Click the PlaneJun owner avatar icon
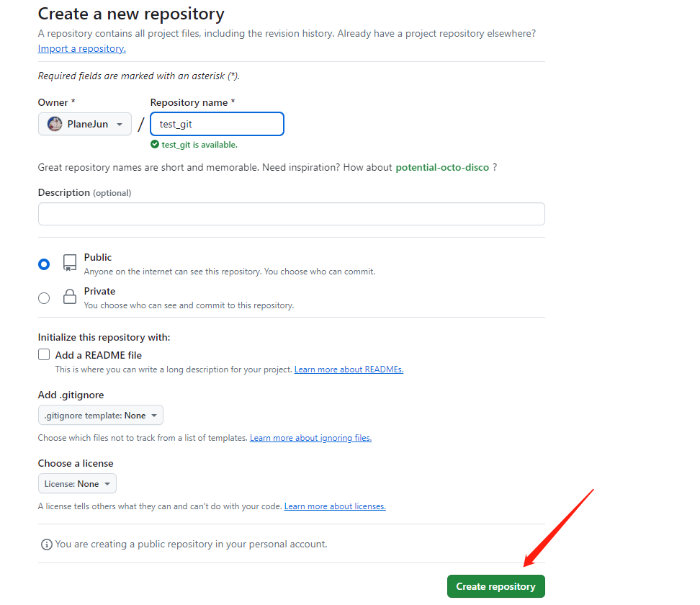 [x=55, y=124]
